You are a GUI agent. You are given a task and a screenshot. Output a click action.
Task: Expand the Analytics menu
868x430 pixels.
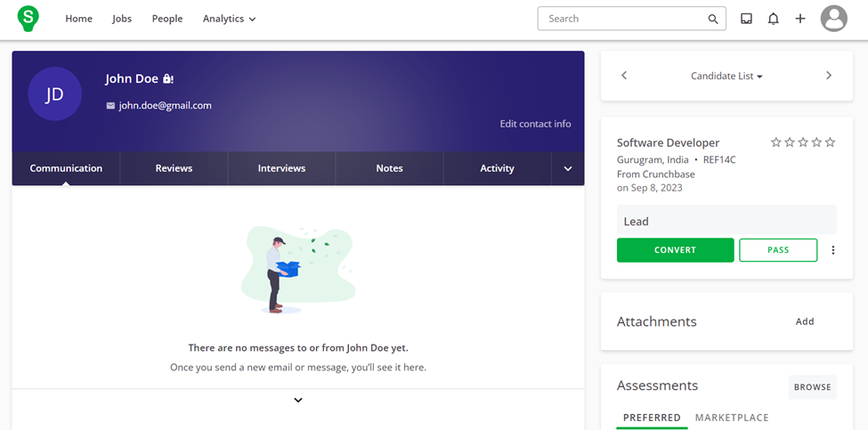pos(229,19)
